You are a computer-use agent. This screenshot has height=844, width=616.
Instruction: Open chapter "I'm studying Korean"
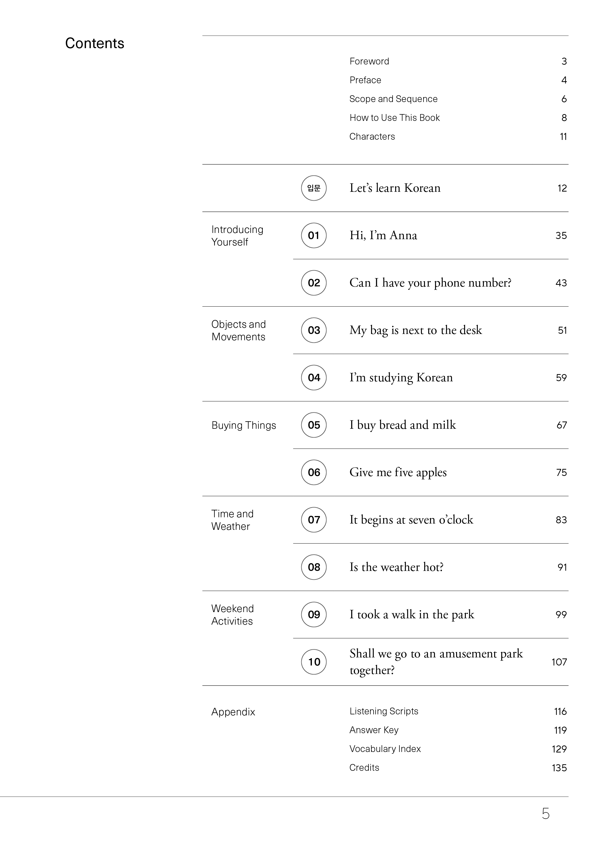tap(401, 377)
